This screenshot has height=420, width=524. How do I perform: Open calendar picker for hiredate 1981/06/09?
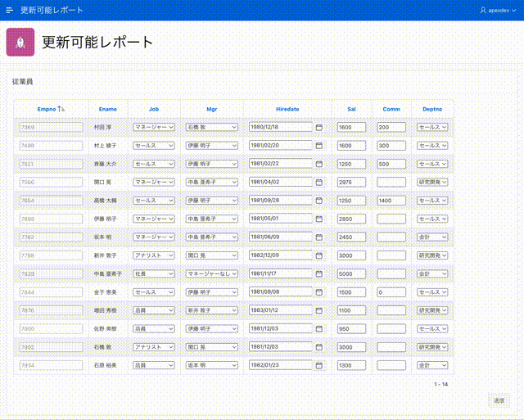[x=319, y=237]
